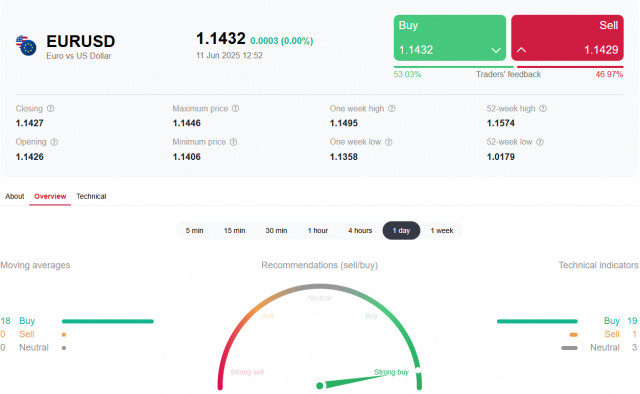The image size is (640, 394).
Task: Switch to the Technical tab
Action: click(91, 196)
